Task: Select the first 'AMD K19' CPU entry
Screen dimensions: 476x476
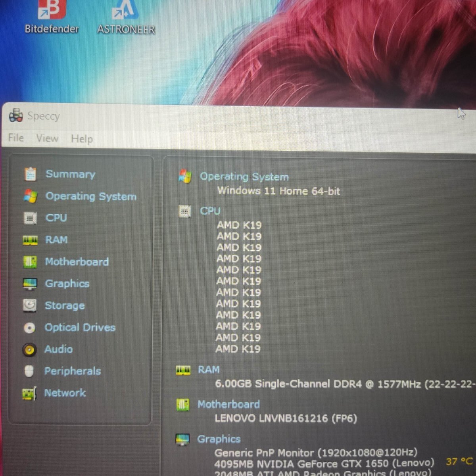Action: point(239,225)
